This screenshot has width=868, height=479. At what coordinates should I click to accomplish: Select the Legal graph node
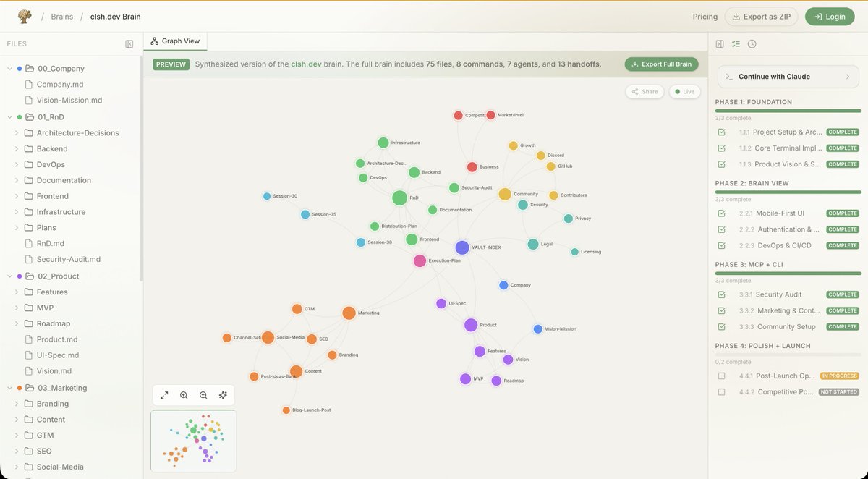pos(533,244)
